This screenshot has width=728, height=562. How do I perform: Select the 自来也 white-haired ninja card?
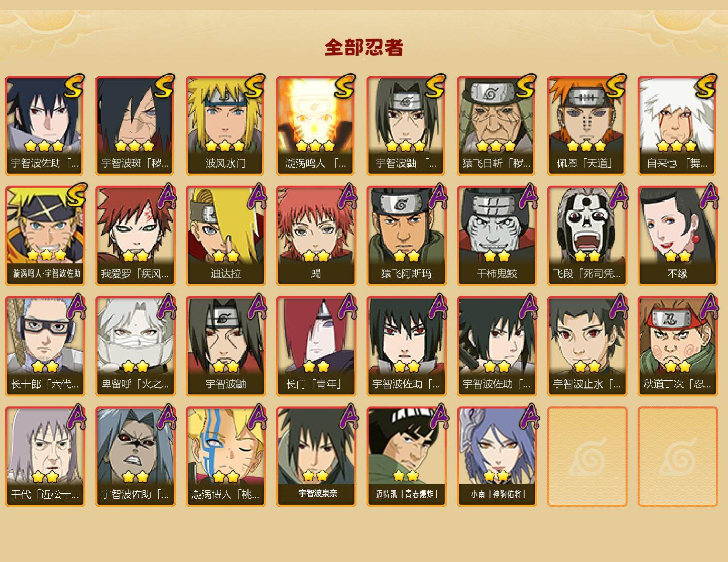pyautogui.click(x=677, y=125)
